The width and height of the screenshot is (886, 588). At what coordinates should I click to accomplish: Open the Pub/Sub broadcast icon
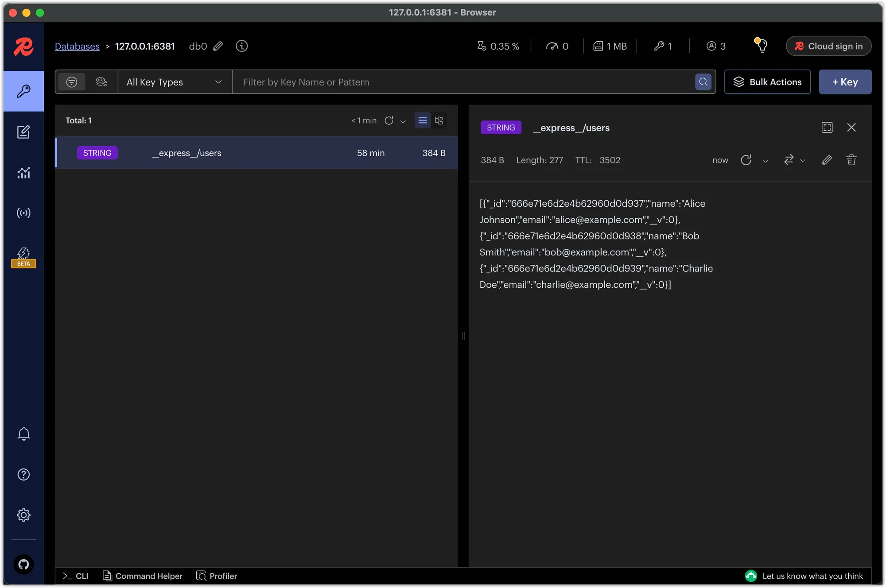click(x=23, y=213)
